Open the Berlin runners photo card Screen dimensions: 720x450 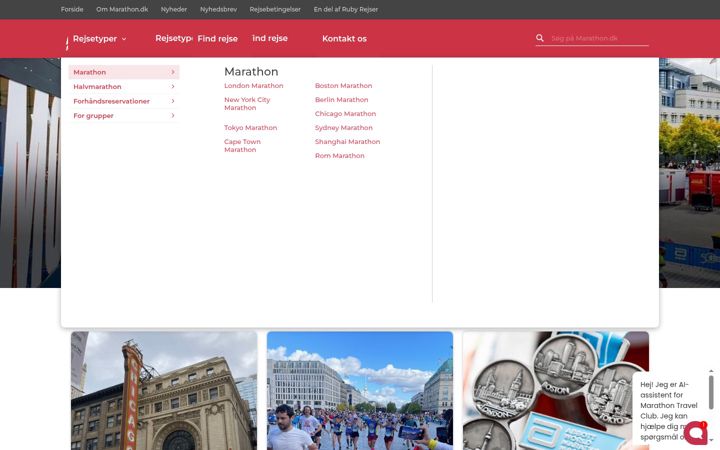click(360, 391)
